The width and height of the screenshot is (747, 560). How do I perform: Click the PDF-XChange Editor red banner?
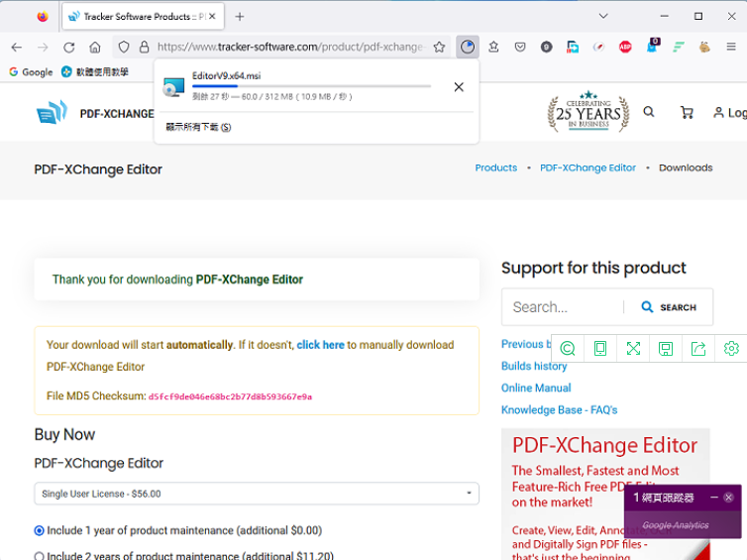click(x=605, y=494)
